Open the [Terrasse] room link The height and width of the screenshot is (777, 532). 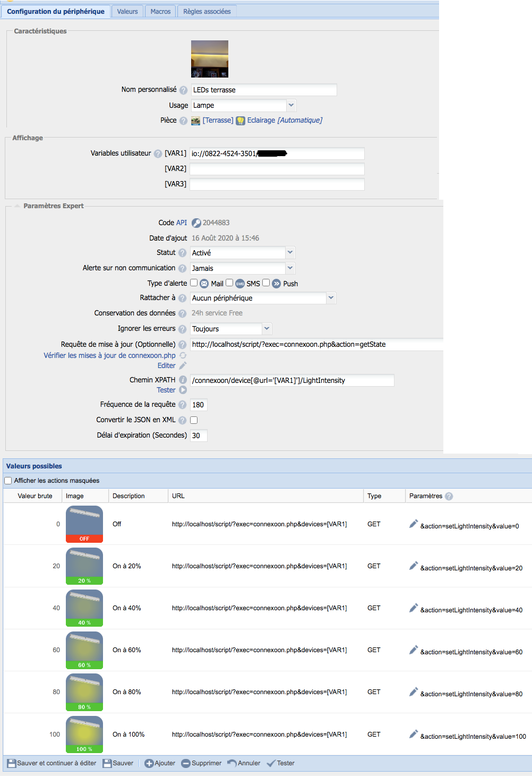[218, 121]
